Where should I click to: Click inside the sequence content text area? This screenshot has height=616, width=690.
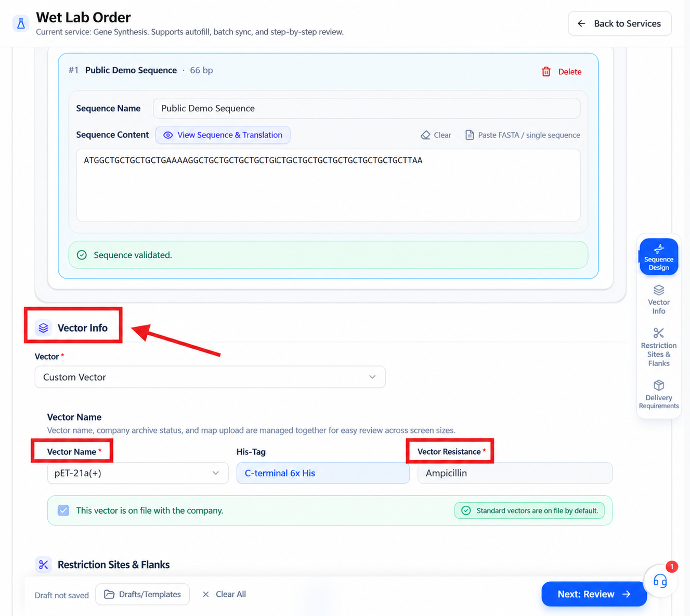coord(328,185)
